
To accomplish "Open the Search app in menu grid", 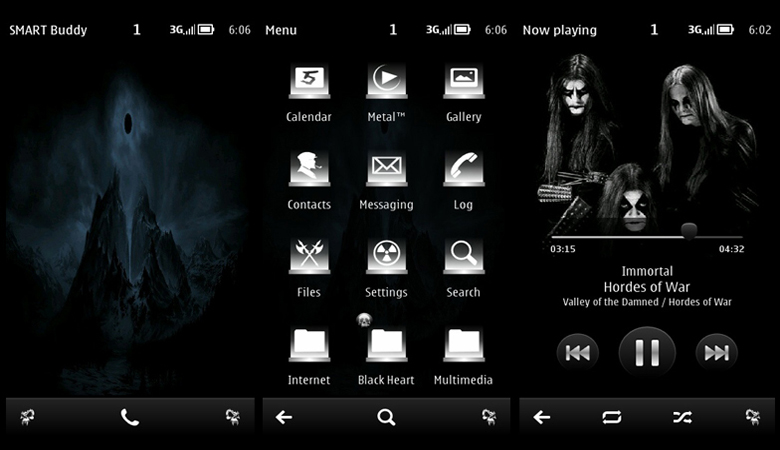I will pos(464,257).
